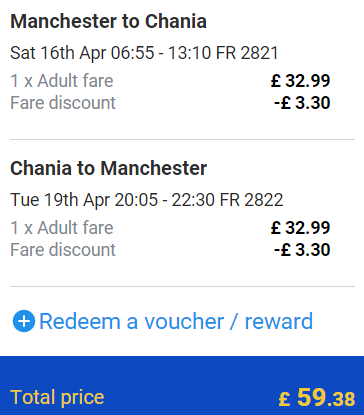Click the blue total price bar
364x415 pixels.
(x=182, y=385)
